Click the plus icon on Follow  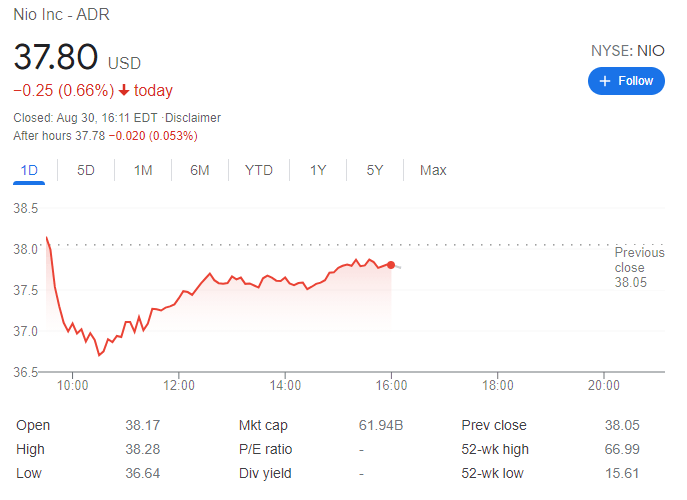pyautogui.click(x=605, y=81)
